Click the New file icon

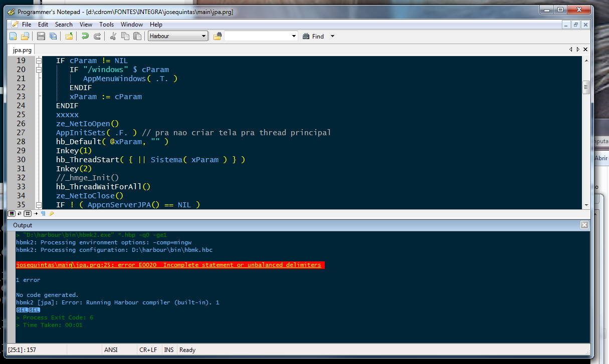(x=13, y=36)
